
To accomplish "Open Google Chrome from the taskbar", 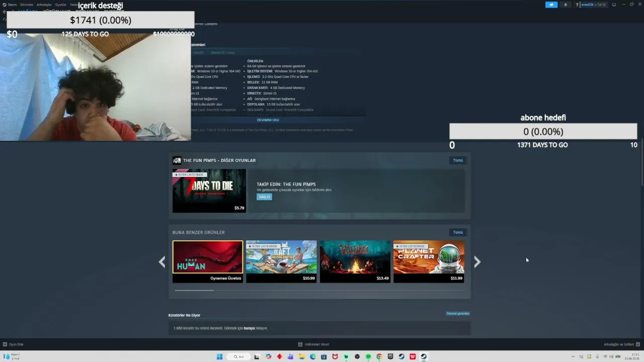I will click(379, 357).
